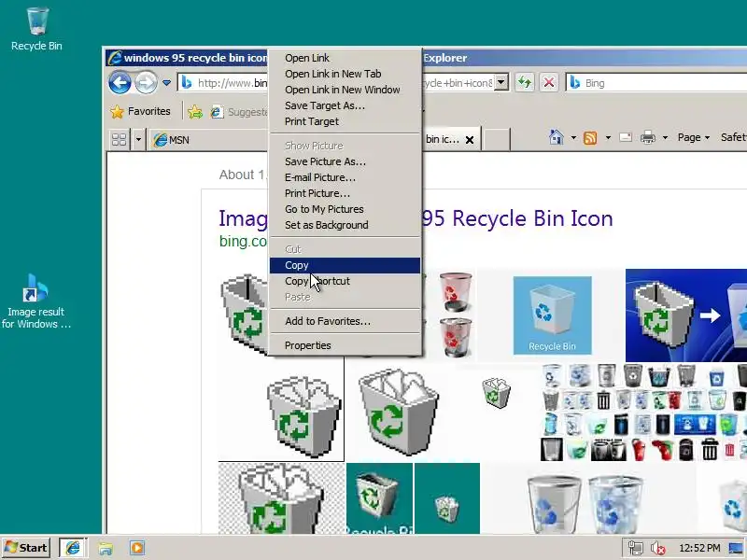Click the network tray icon
The width and height of the screenshot is (747, 560).
pos(635,548)
